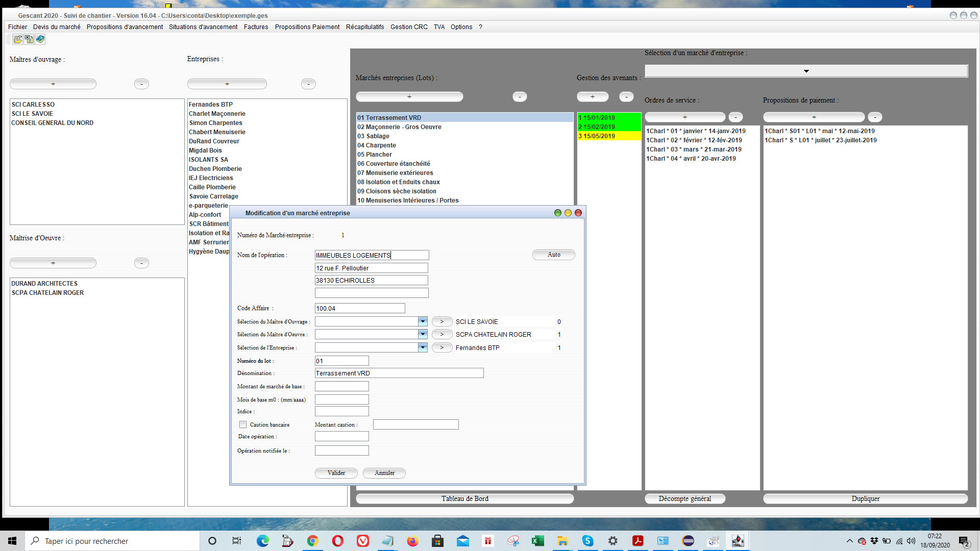Click the Excel export toolbar icon
The image size is (980, 551).
pyautogui.click(x=29, y=39)
